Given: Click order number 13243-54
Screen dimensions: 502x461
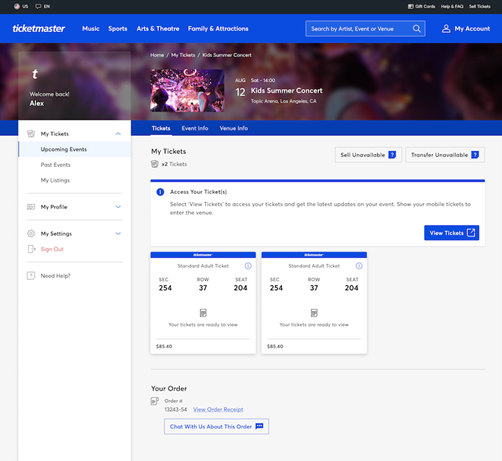Looking at the screenshot, I should 176,409.
